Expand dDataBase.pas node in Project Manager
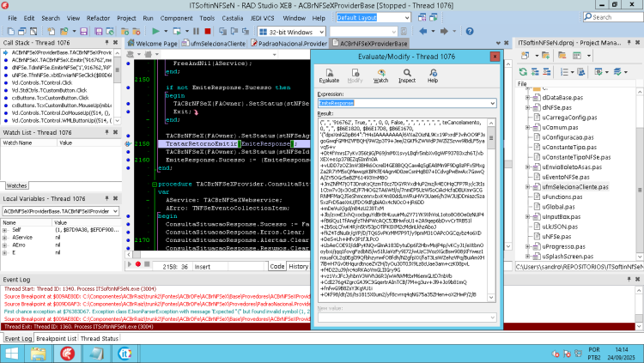The image size is (644, 363). coord(527,98)
